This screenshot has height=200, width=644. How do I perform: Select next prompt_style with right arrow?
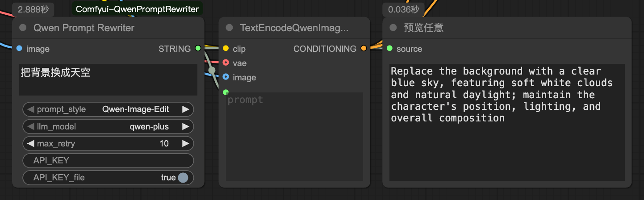tap(185, 109)
